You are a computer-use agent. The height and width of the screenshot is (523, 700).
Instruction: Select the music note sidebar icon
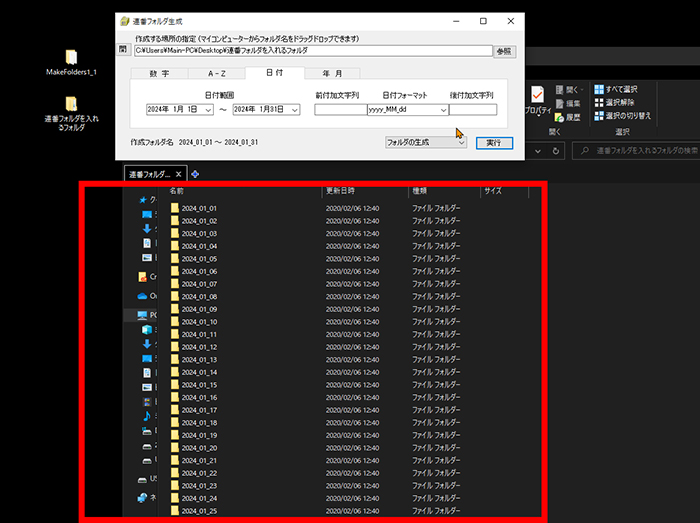click(146, 416)
